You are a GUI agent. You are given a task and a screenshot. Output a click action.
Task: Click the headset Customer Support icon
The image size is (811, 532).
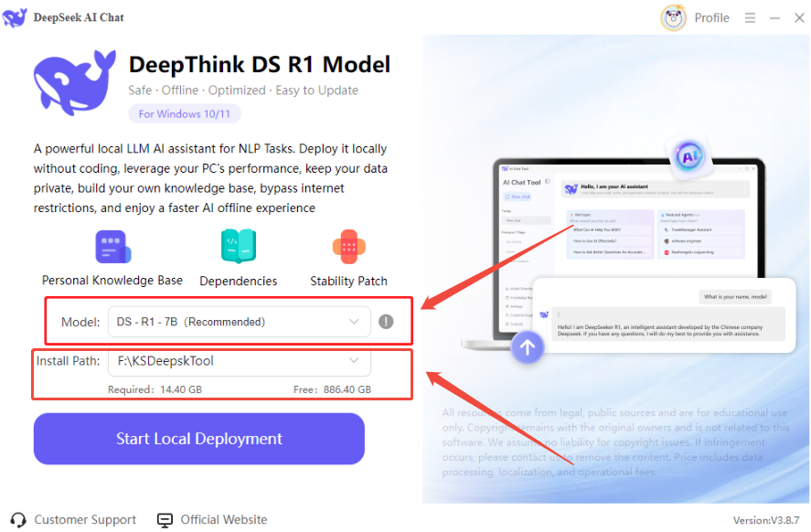17,519
